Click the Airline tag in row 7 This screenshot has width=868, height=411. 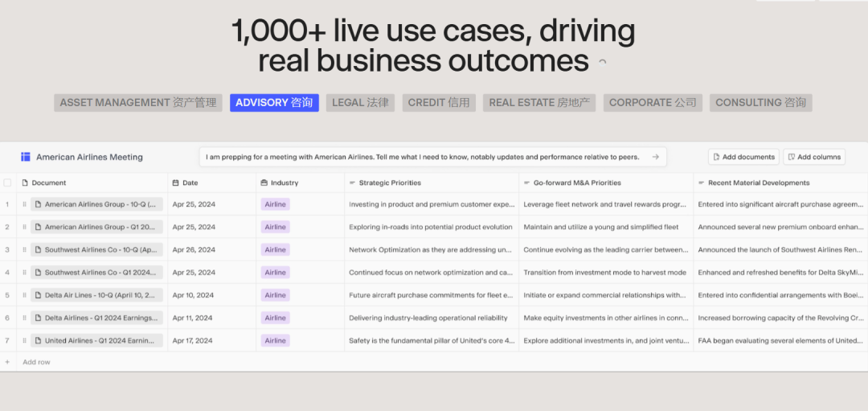[275, 341]
